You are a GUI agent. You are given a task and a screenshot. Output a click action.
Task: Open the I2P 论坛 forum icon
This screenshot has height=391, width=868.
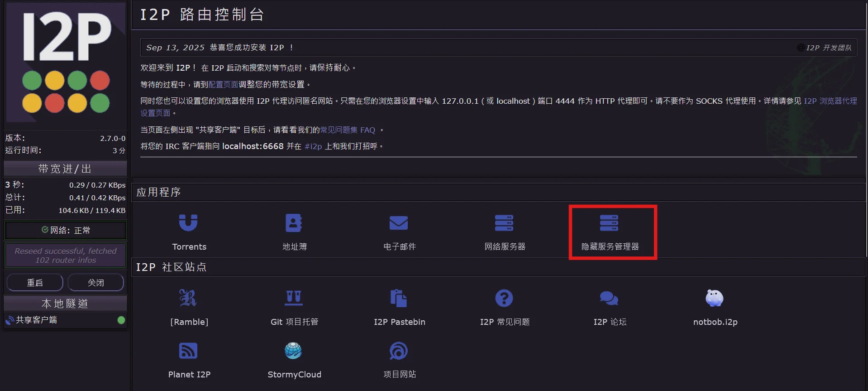[x=609, y=299]
